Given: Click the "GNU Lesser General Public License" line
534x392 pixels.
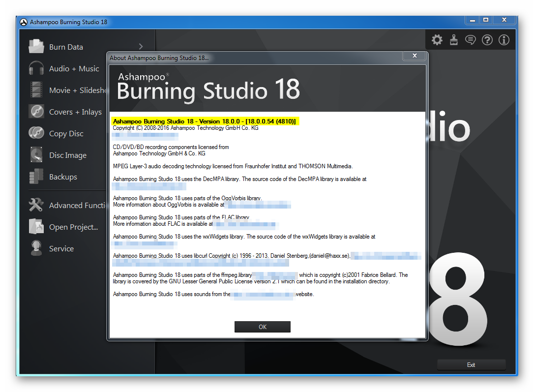Looking at the screenshot, I should click(251, 282).
